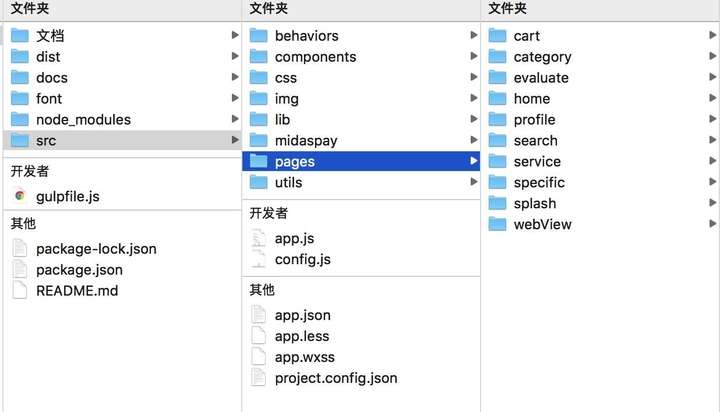Viewport: 720px width, 412px height.
Task: Click the app.js script file icon
Action: point(258,238)
